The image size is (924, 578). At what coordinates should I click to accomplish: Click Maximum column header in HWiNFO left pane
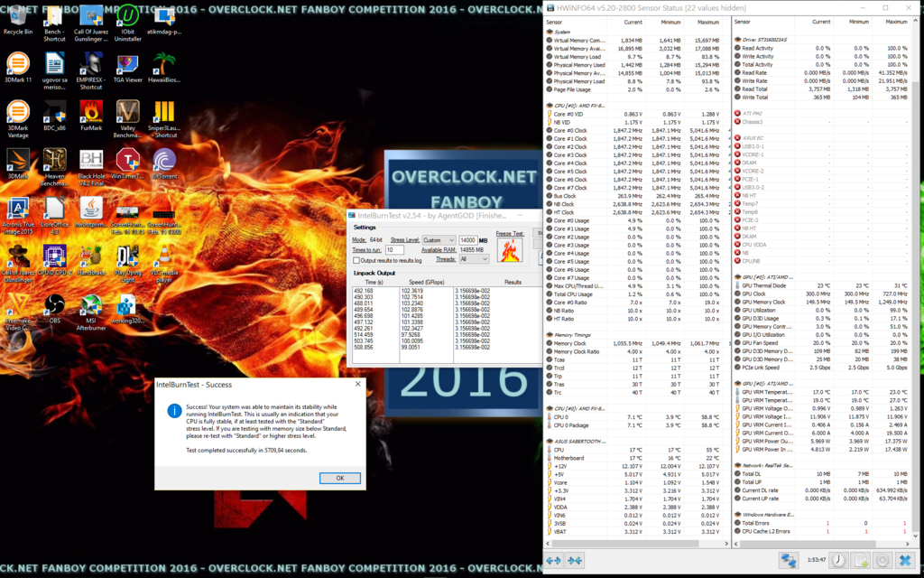tap(707, 22)
